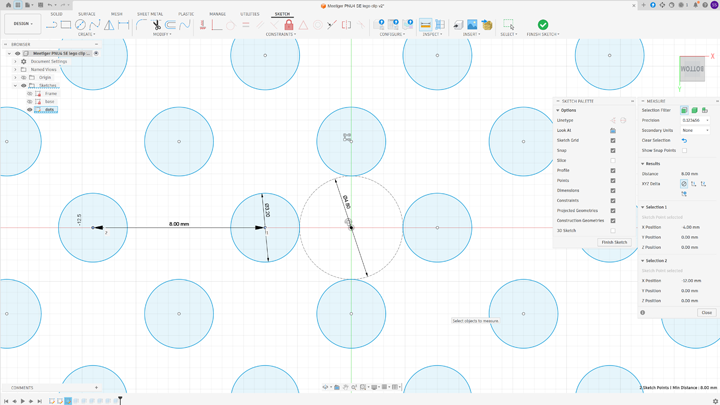Viewport: 720px width, 405px height.
Task: Open the MODIFY dropdown menu
Action: 162,34
